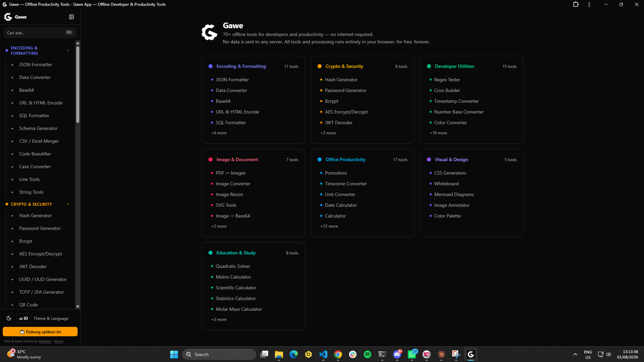Open Visual Studio Code from the taskbar

(323, 354)
